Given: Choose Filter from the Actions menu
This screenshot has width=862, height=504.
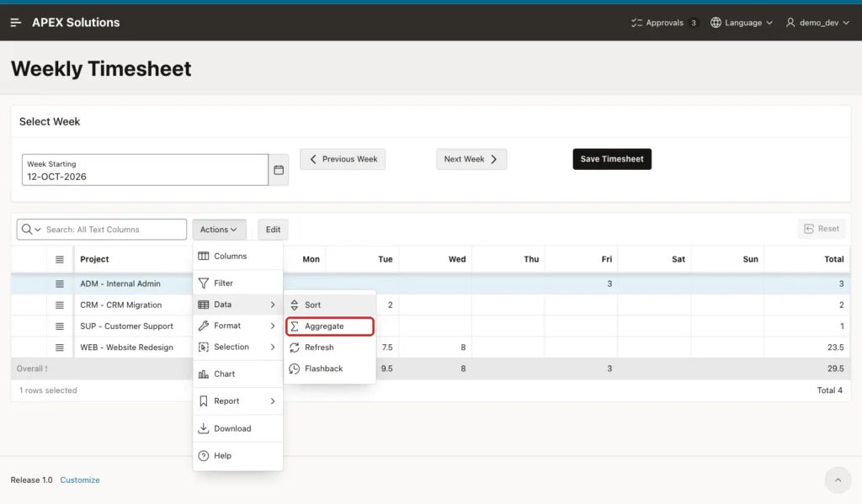Looking at the screenshot, I should 237,283.
